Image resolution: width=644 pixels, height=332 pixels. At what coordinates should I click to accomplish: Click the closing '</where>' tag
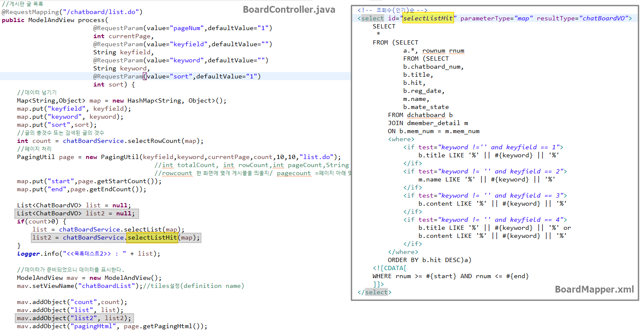coord(403,252)
